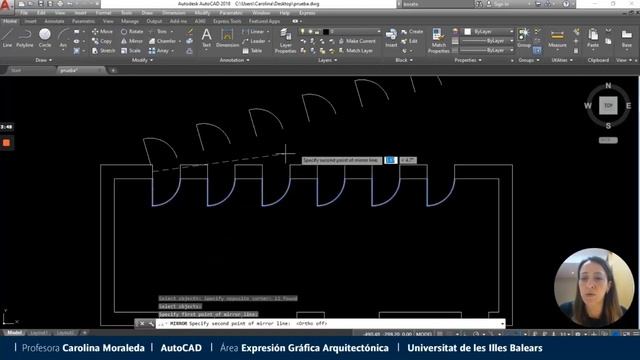
Task: Activate the Mirror command
Action: [131, 41]
